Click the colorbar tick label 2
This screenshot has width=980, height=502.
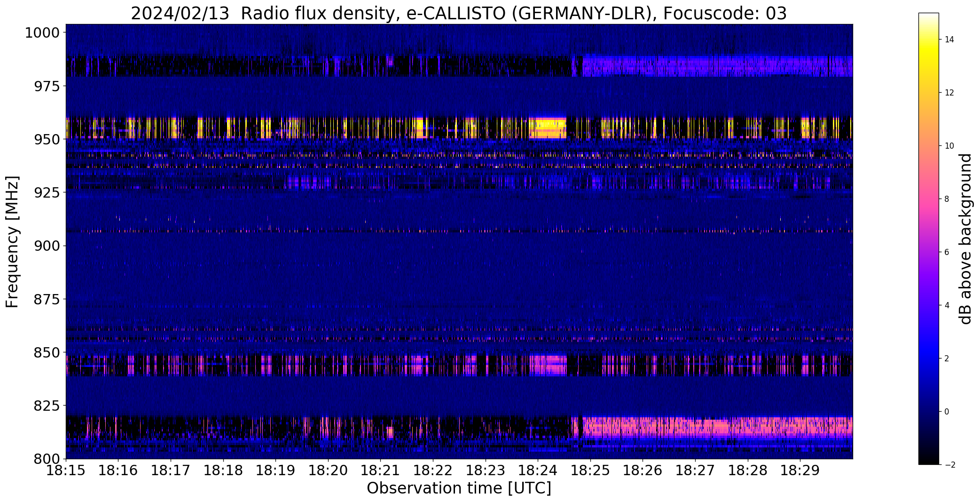pyautogui.click(x=947, y=359)
